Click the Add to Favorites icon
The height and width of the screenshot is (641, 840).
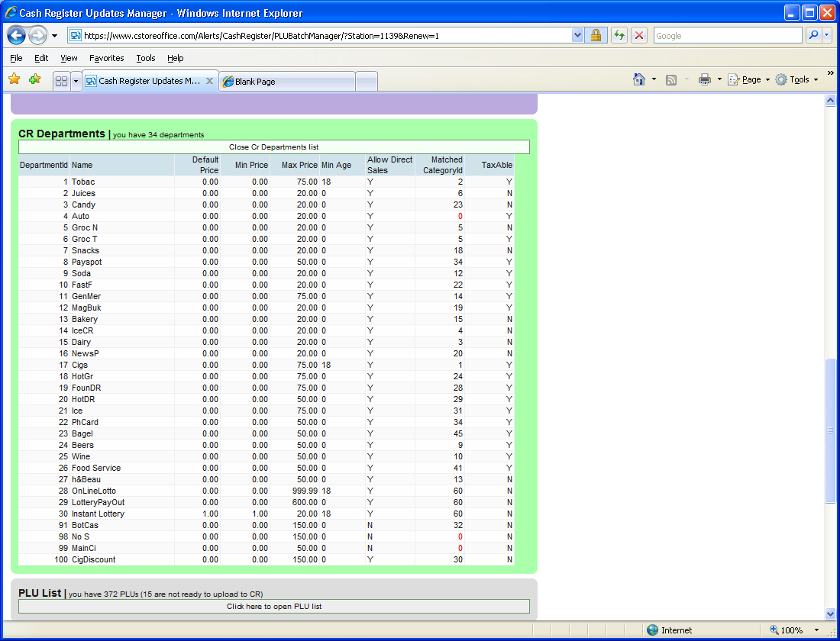[34, 79]
